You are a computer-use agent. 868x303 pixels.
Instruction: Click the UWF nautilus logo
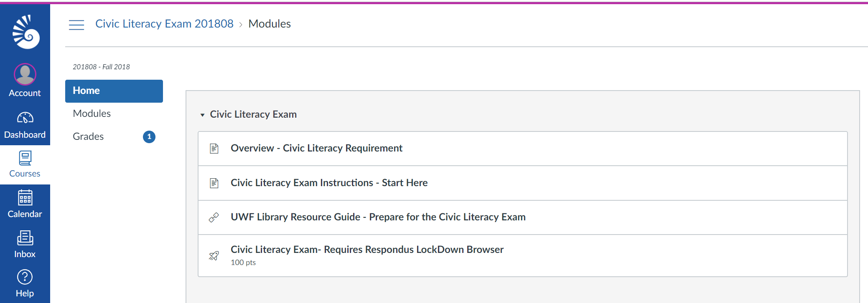26,32
